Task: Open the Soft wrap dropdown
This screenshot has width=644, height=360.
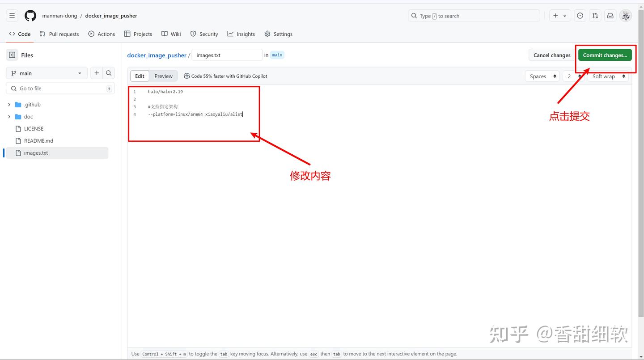Action: pos(607,76)
